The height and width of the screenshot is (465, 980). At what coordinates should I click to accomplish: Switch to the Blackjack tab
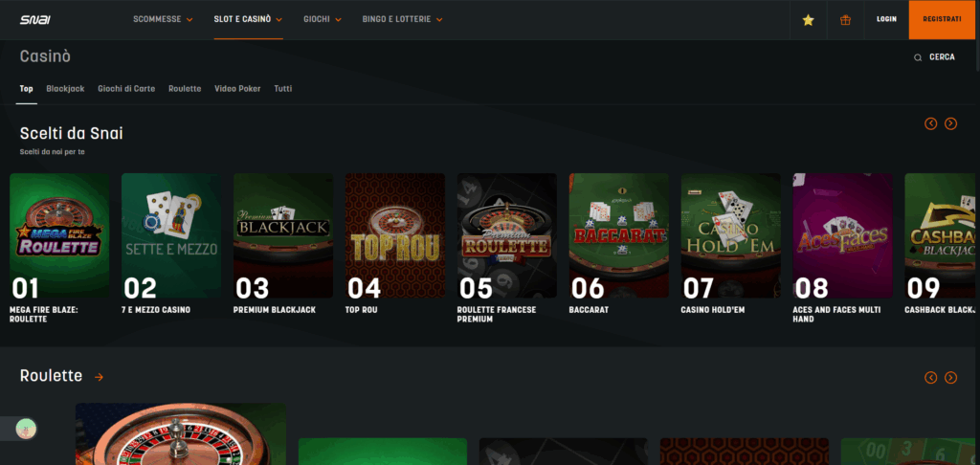click(x=65, y=88)
